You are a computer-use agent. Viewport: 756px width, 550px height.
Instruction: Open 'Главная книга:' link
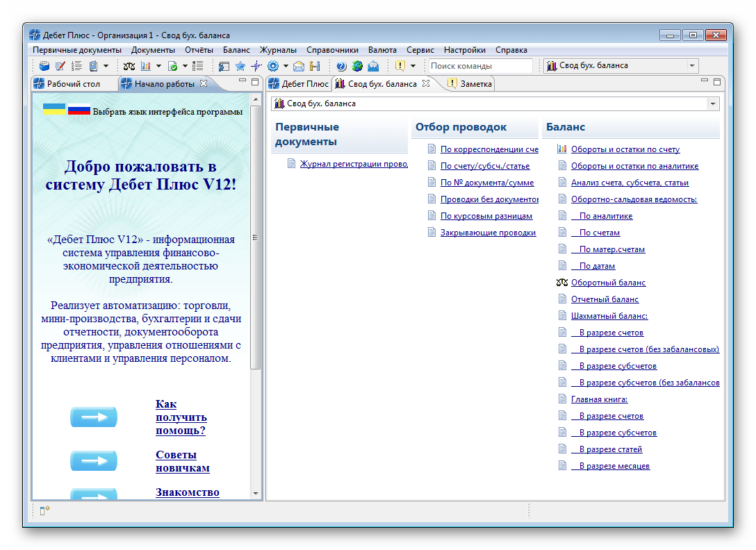point(599,399)
